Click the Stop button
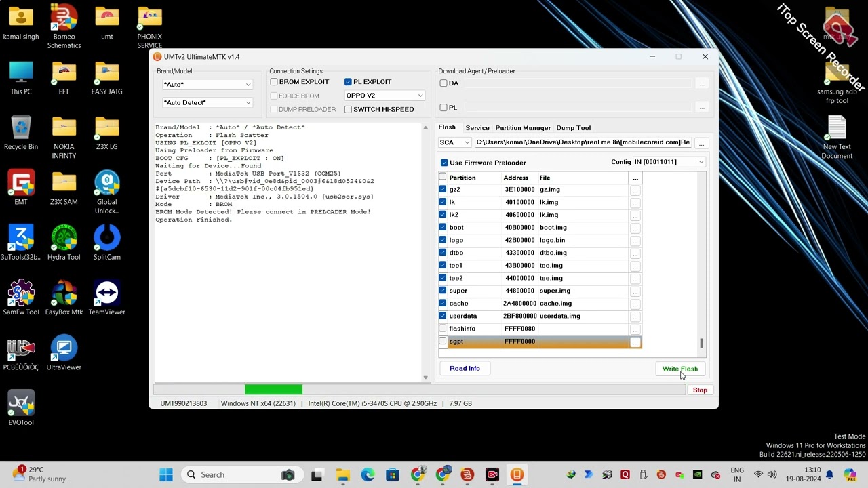The width and height of the screenshot is (868, 488). pos(700,390)
